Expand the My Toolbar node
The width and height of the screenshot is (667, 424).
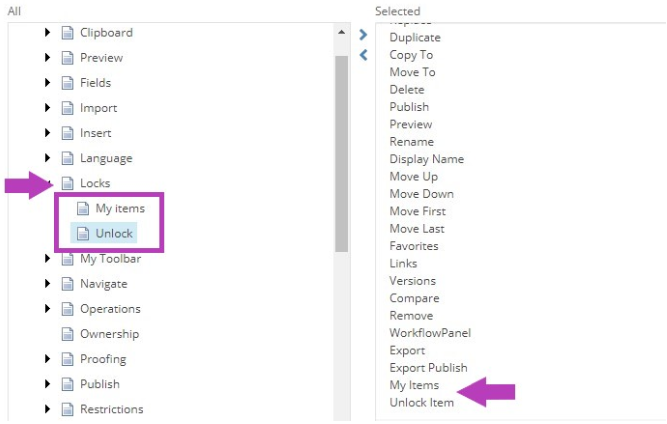47,258
